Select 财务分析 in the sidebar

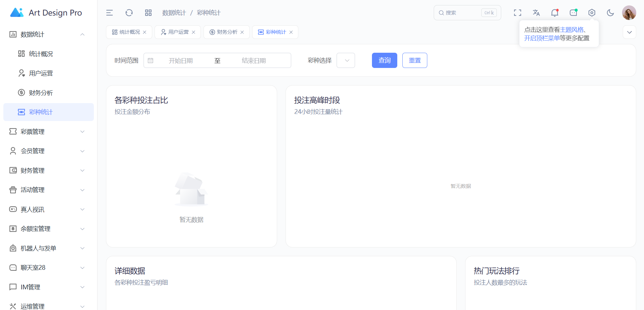point(41,93)
